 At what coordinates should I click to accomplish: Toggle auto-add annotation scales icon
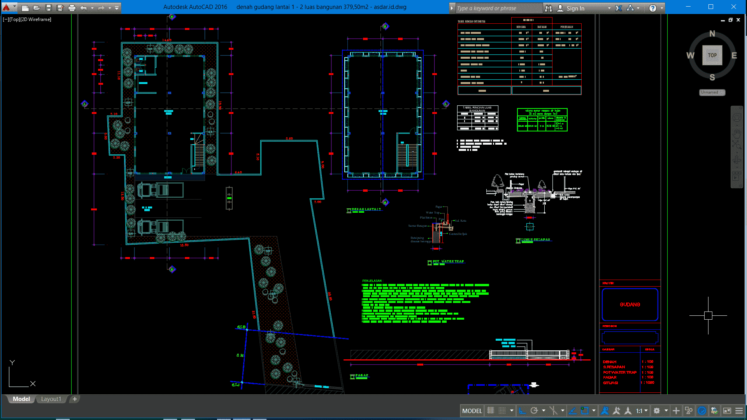pyautogui.click(x=616, y=410)
